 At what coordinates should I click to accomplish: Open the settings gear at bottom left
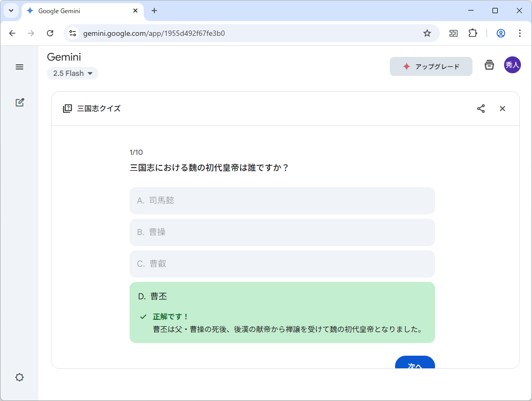19,377
